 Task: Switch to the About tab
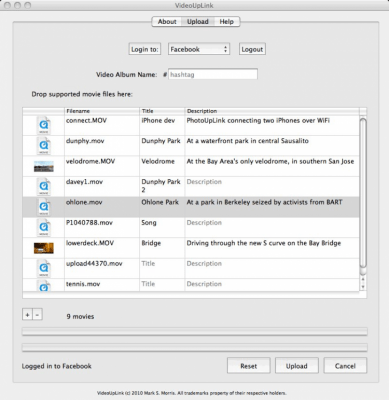coord(167,22)
